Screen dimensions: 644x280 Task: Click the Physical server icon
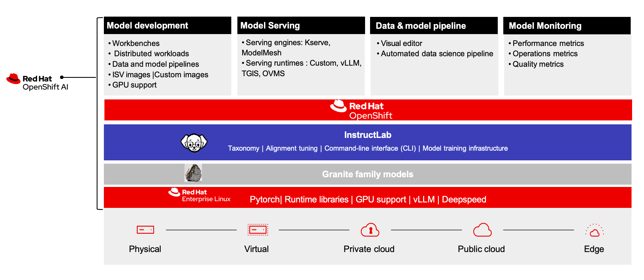point(145,230)
